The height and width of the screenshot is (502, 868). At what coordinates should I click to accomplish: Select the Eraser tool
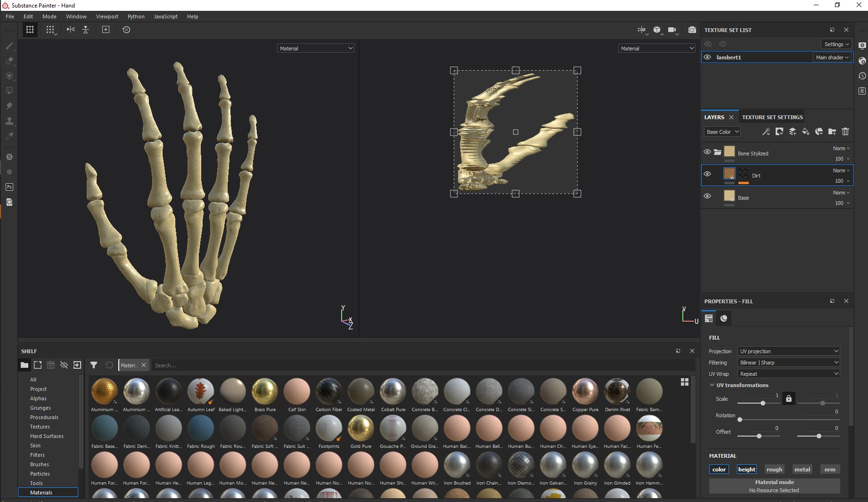pos(9,61)
